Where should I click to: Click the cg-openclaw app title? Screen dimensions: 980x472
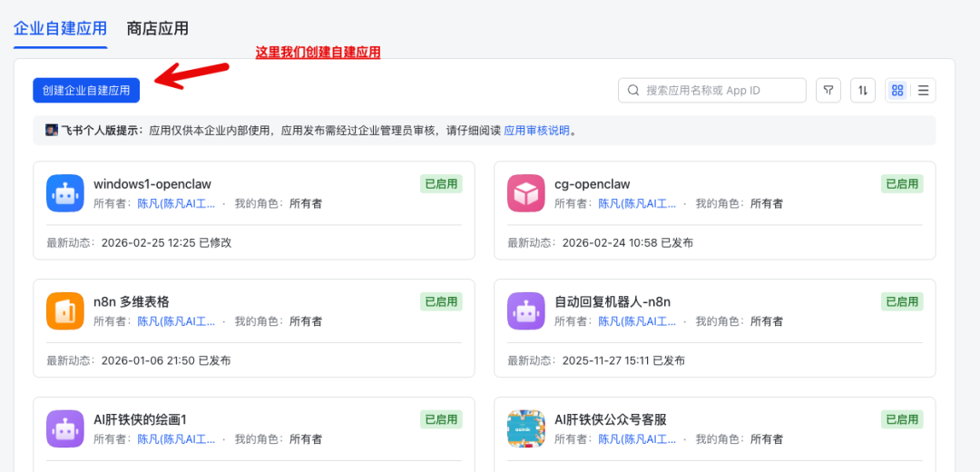click(x=593, y=183)
